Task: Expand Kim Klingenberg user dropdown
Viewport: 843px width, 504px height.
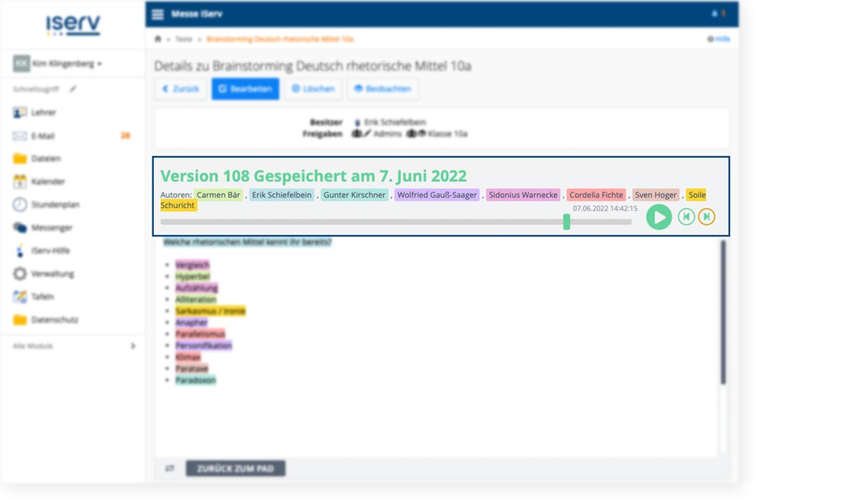Action: coord(59,64)
